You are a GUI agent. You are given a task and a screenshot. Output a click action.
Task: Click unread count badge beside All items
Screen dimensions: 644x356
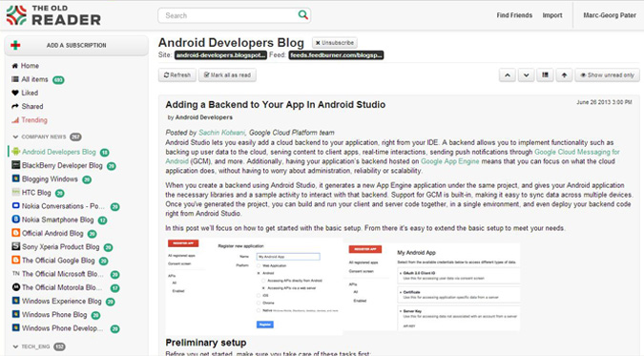coord(59,80)
